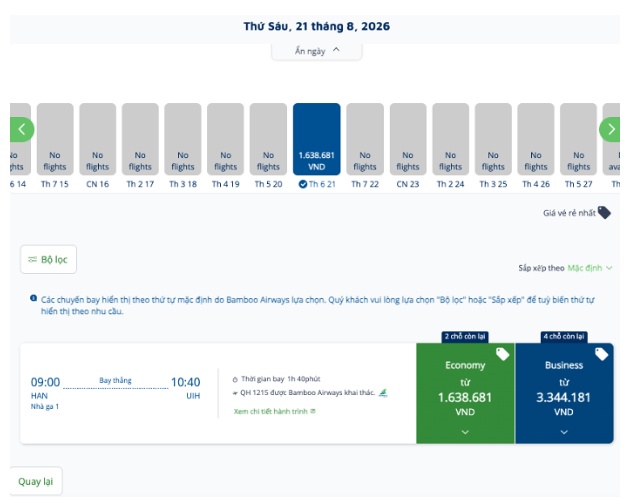The width and height of the screenshot is (635, 498).
Task: Click the 4 chỗ còn lại badge
Action: (x=564, y=336)
